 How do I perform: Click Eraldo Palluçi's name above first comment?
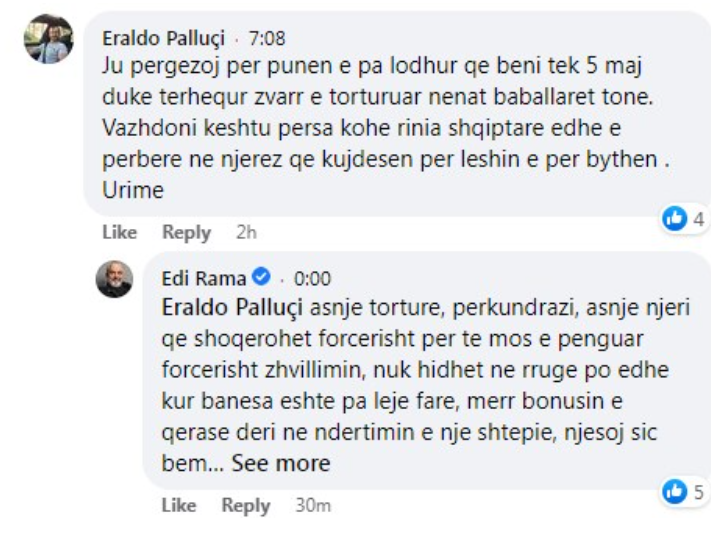click(x=164, y=39)
